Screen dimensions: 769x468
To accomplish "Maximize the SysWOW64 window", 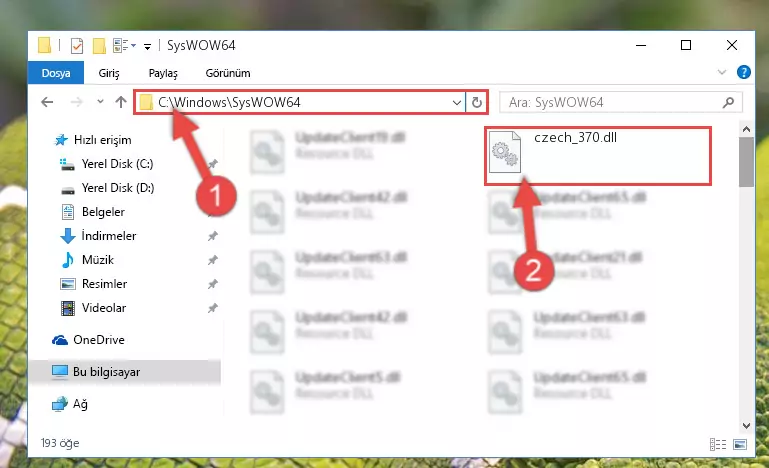I will [x=686, y=46].
